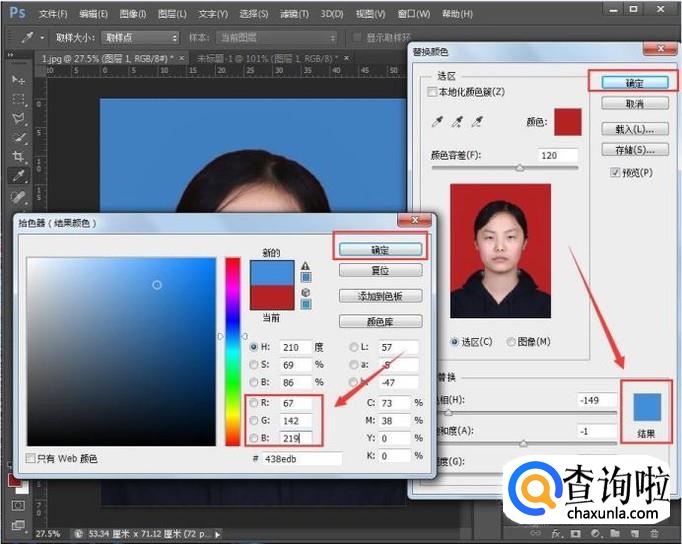Click the Subtract from Sample eyedropper (minus)
The height and width of the screenshot is (544, 682).
coord(477,122)
